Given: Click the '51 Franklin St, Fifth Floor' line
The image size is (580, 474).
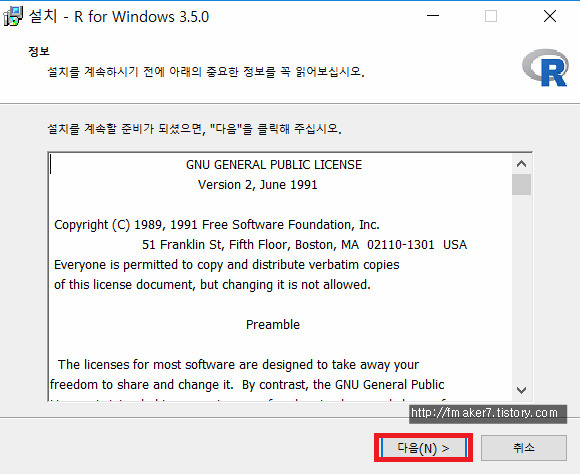Looking at the screenshot, I should coord(304,245).
